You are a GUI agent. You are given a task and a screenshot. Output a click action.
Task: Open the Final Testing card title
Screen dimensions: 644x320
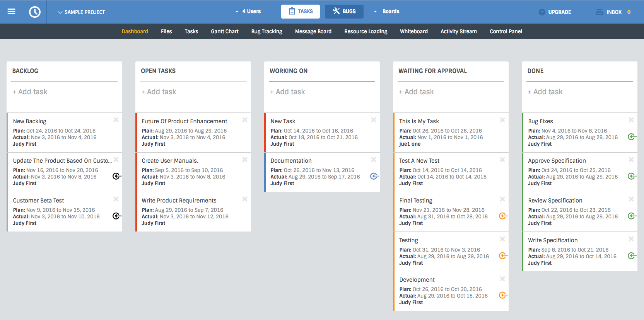click(416, 201)
